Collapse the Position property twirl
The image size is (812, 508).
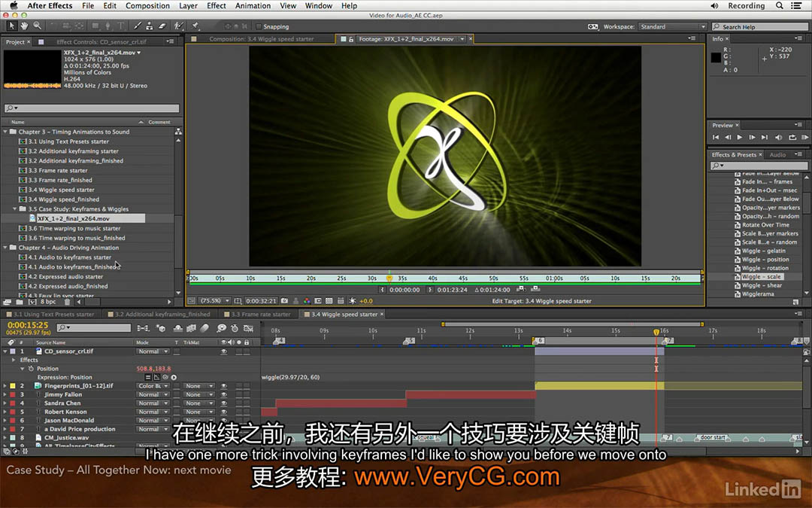[23, 369]
